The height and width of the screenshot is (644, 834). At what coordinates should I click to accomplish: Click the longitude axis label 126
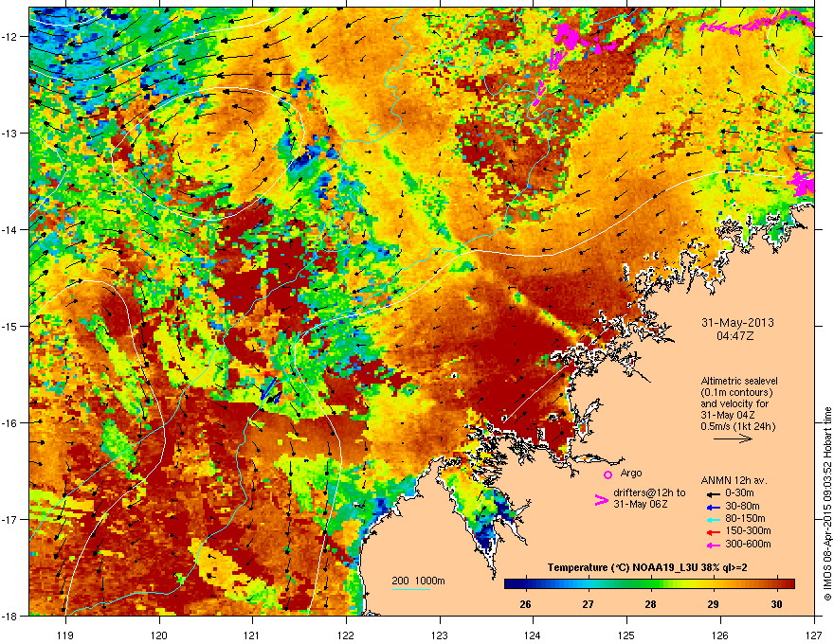[720, 635]
